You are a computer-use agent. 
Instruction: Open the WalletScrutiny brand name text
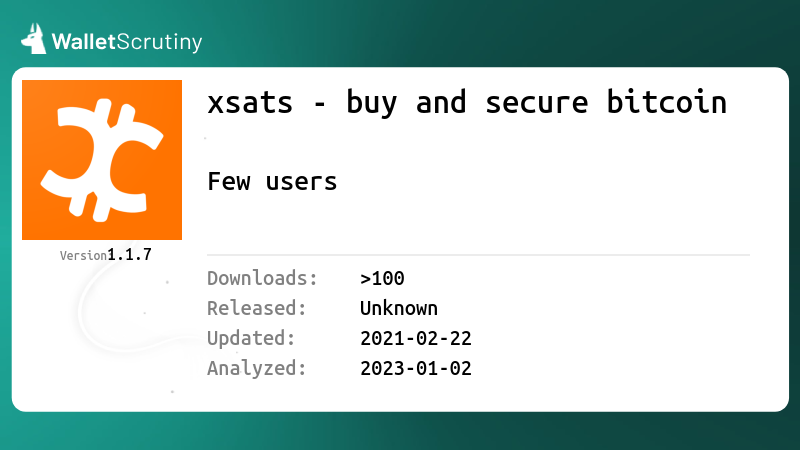(127, 42)
